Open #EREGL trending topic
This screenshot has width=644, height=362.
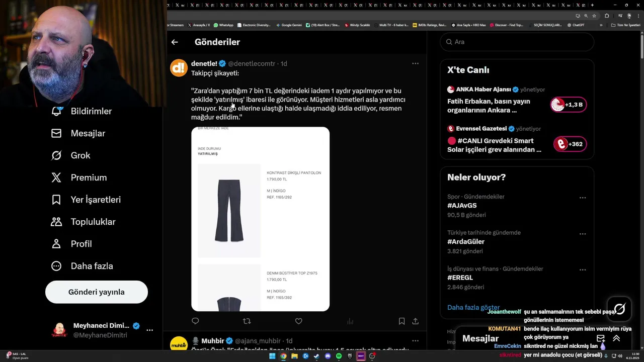click(x=460, y=278)
